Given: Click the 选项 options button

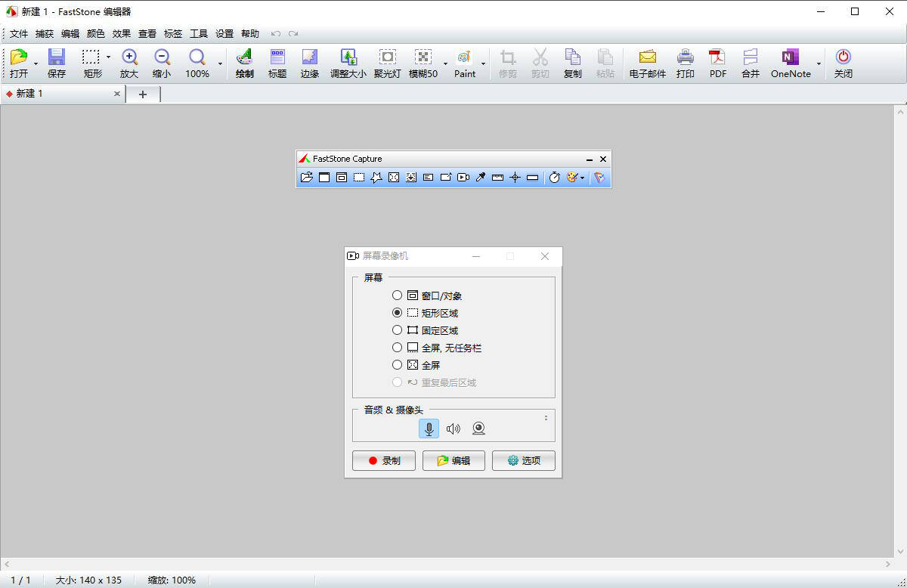Looking at the screenshot, I should point(524,460).
